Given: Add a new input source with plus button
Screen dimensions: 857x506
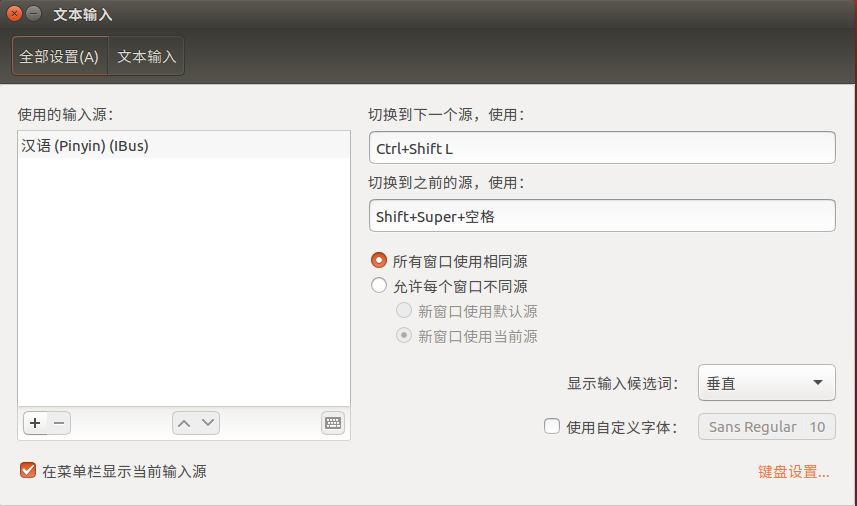Looking at the screenshot, I should point(36,423).
